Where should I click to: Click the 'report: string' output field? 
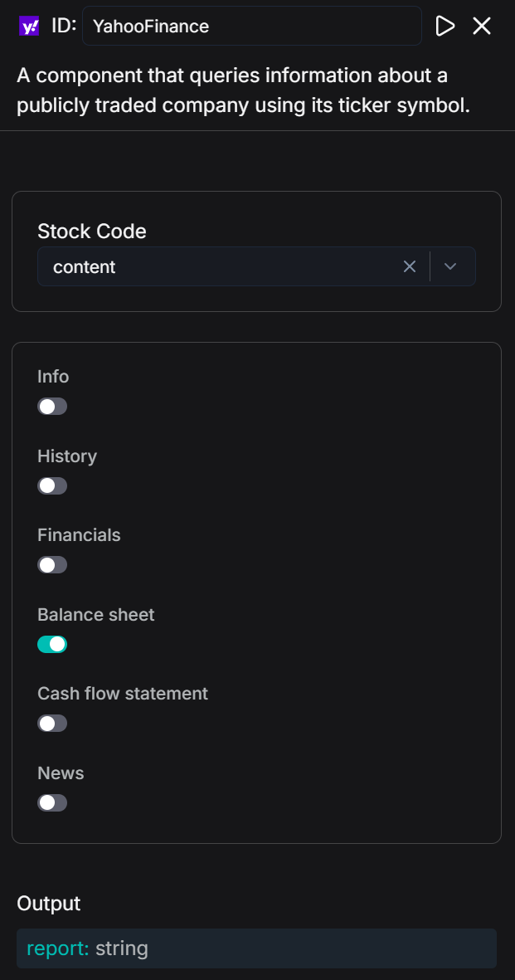coord(256,948)
